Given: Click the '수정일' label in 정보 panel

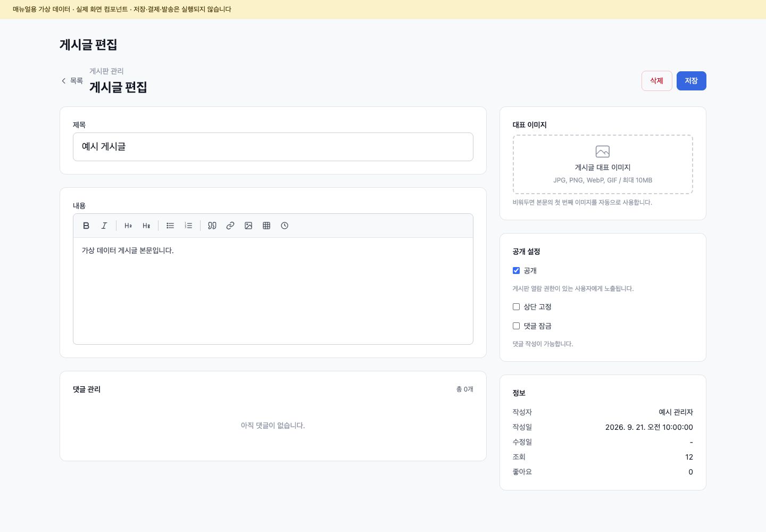Looking at the screenshot, I should 522,442.
